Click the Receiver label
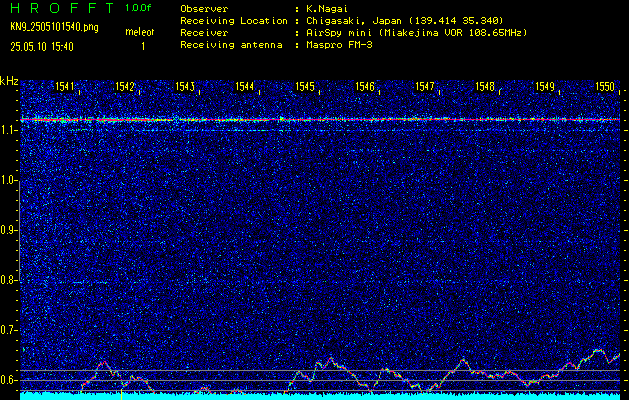 click(204, 32)
